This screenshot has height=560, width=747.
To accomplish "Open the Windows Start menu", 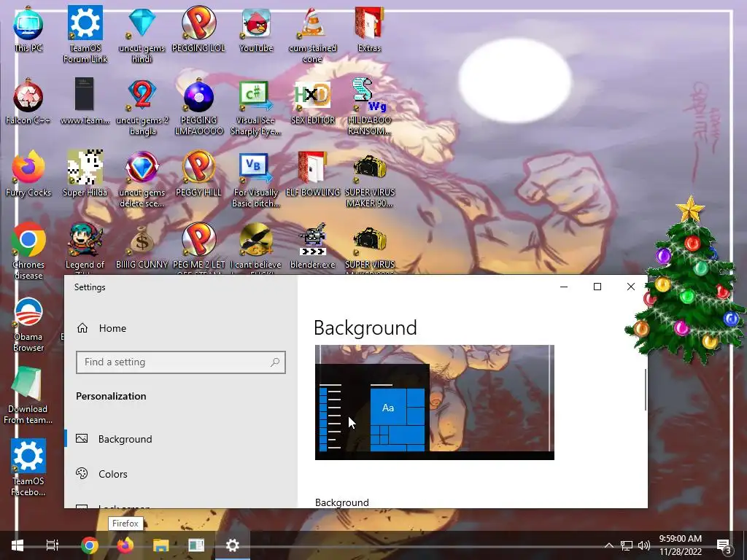I will tap(18, 545).
